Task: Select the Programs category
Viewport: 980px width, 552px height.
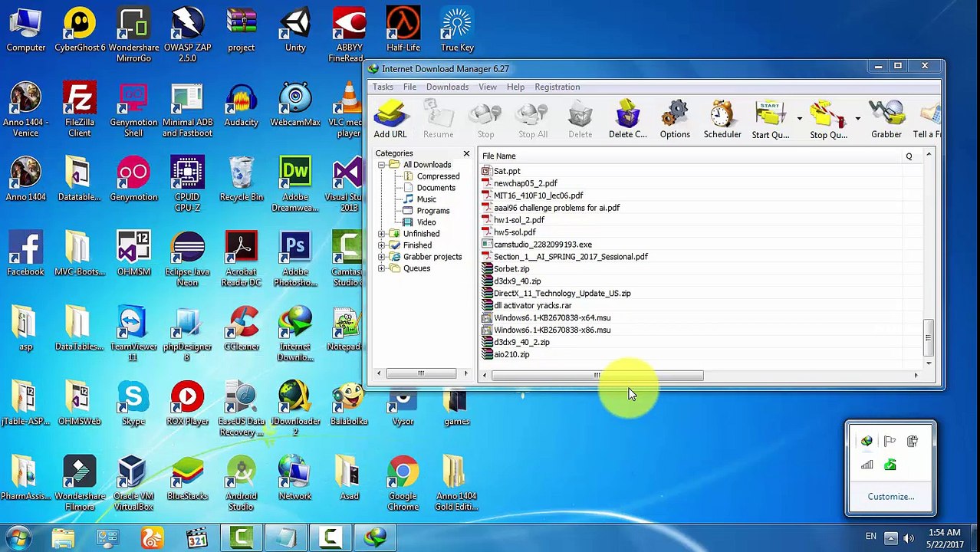Action: pyautogui.click(x=433, y=211)
